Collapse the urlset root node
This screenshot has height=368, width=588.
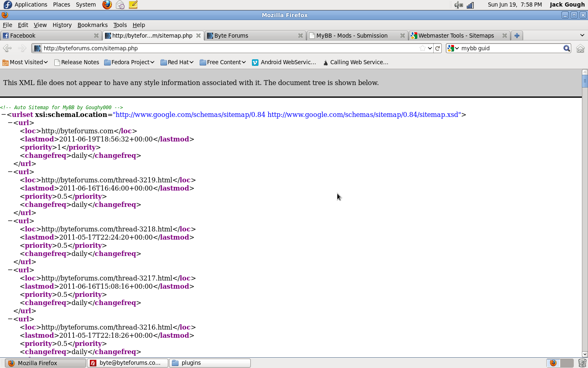4,115
